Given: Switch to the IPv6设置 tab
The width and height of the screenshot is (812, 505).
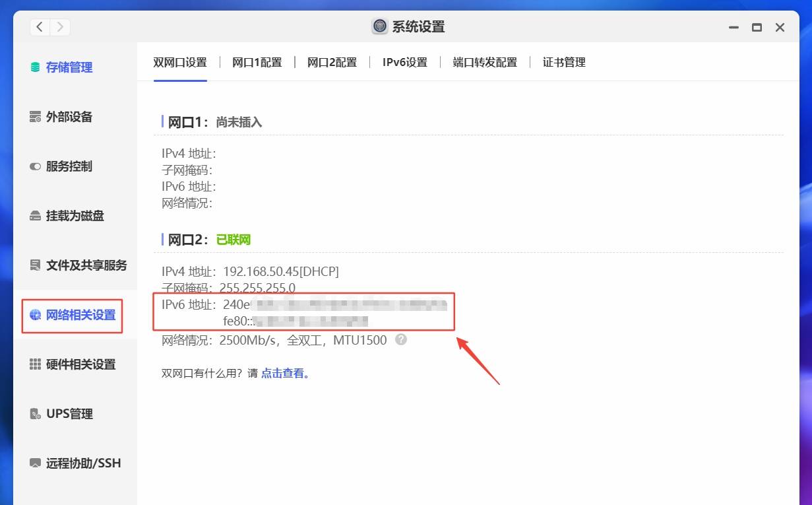Looking at the screenshot, I should coord(404,63).
